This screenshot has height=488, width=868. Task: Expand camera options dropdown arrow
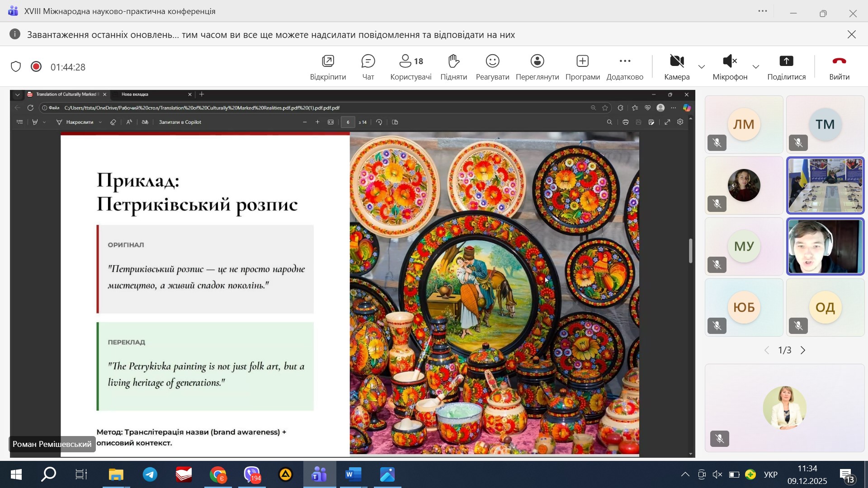pyautogui.click(x=702, y=67)
